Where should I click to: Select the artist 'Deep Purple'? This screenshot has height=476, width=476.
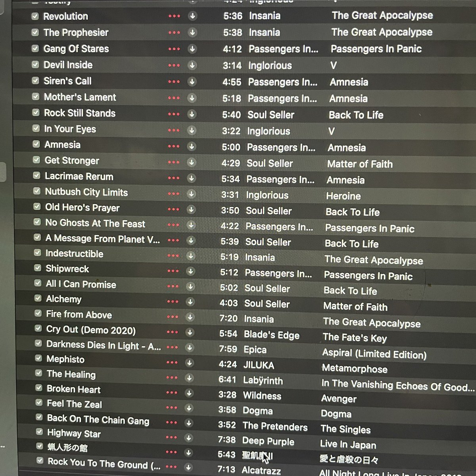click(268, 441)
